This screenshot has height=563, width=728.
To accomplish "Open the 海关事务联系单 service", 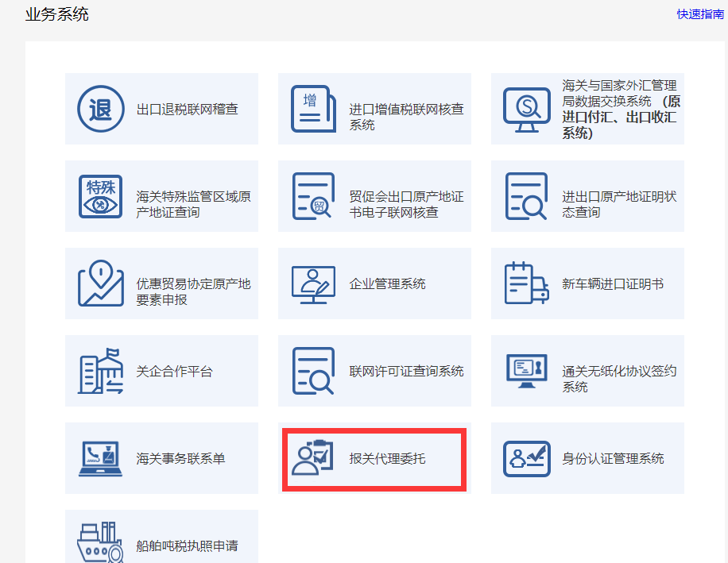I will [161, 458].
